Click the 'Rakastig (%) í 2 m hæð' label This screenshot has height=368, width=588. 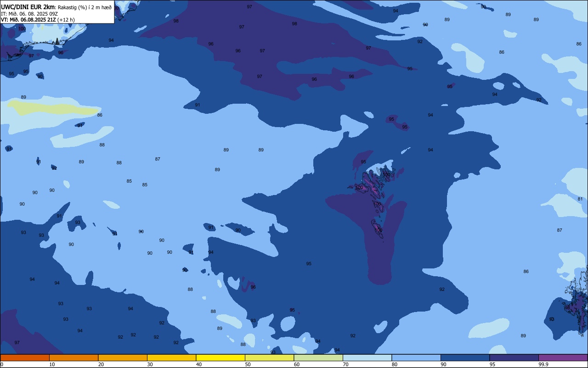(84, 7)
